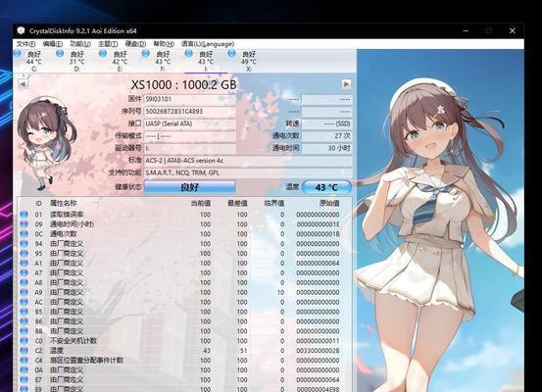Go to previous disk with left arrow
The height and width of the screenshot is (392, 542).
(x=23, y=83)
